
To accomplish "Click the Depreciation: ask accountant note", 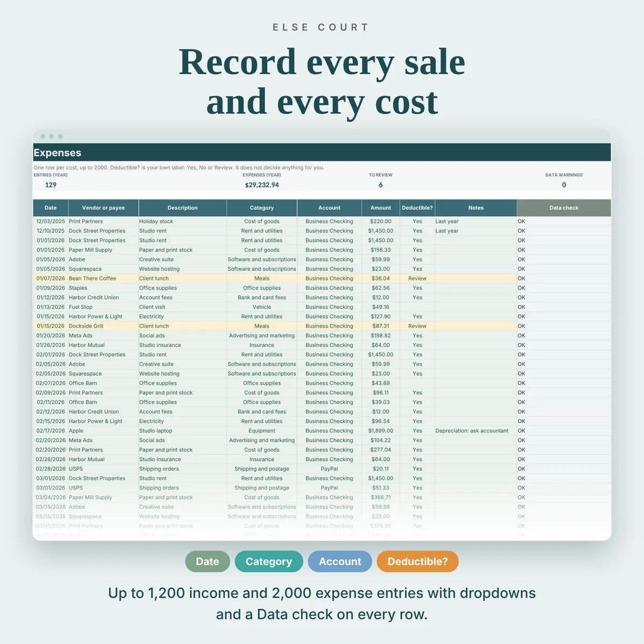I will [475, 430].
